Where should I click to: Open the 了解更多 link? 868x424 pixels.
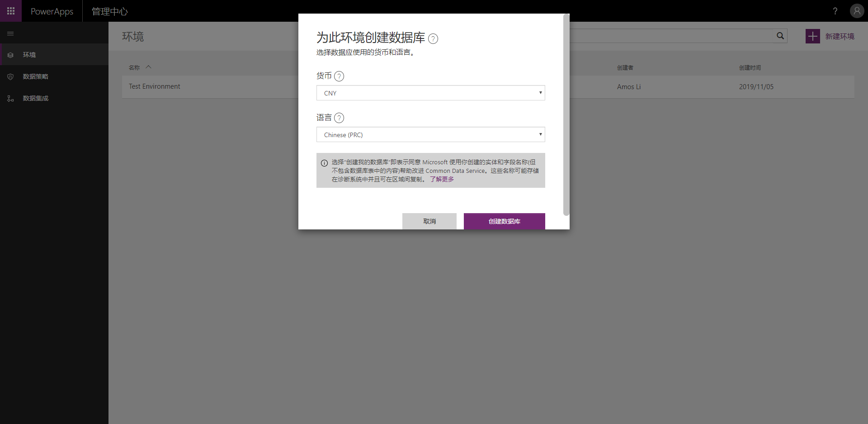pos(442,179)
